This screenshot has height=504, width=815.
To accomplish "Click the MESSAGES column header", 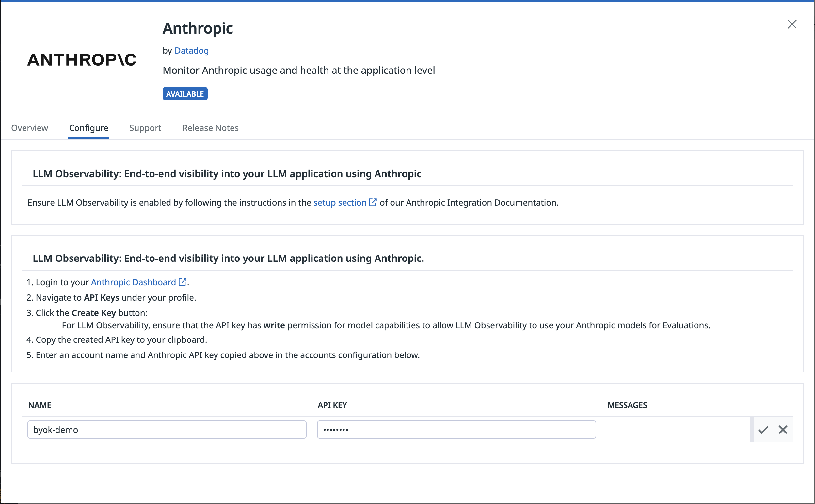I will pyautogui.click(x=627, y=405).
